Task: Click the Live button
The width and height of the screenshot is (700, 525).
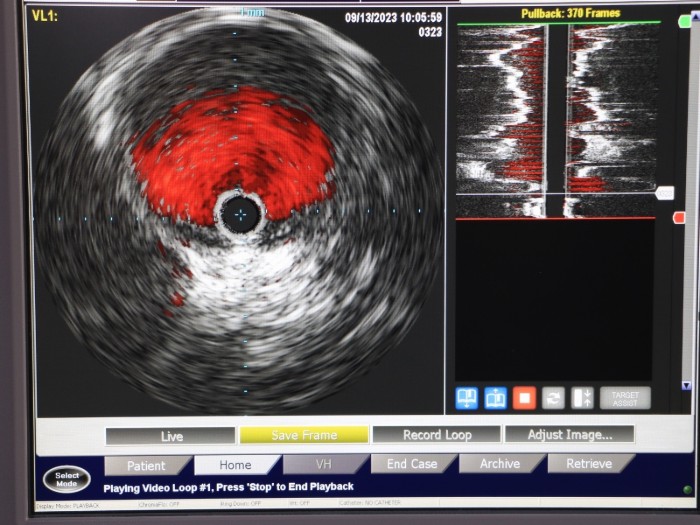Action: (x=171, y=436)
